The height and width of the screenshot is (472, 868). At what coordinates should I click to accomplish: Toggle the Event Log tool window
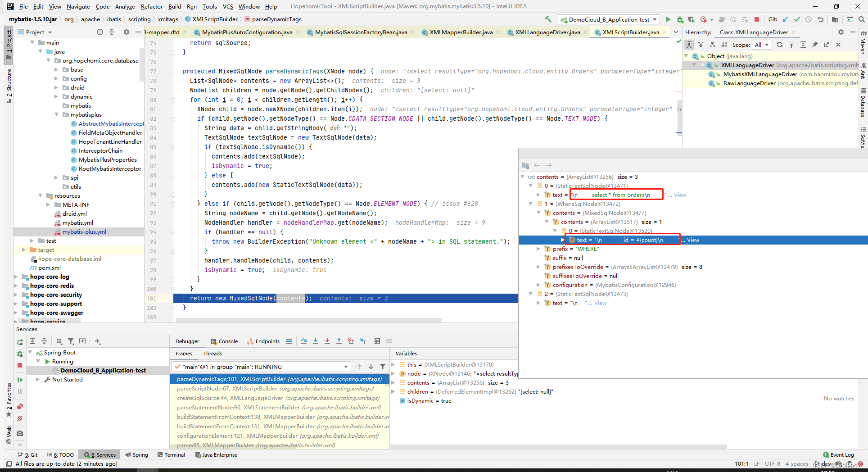838,455
